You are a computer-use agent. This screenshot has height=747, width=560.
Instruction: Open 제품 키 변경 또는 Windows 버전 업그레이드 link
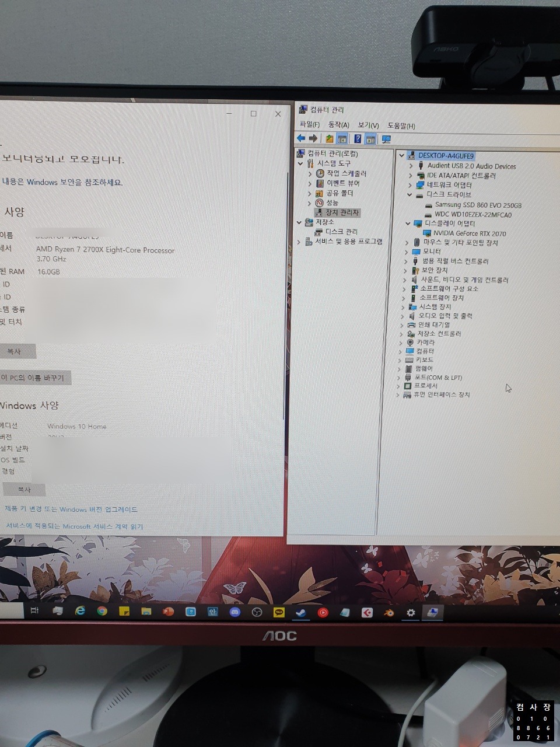71,509
